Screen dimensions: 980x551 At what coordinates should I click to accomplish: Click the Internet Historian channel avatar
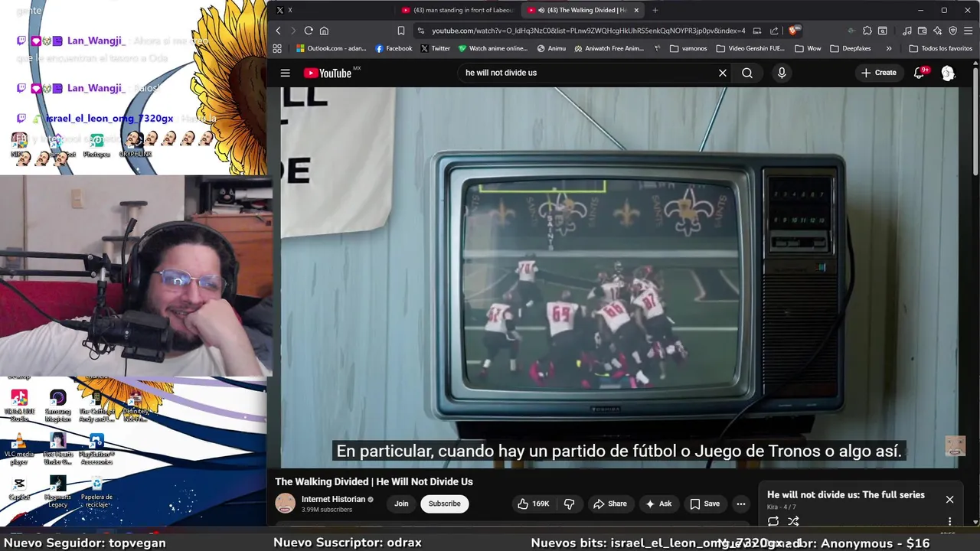[286, 504]
